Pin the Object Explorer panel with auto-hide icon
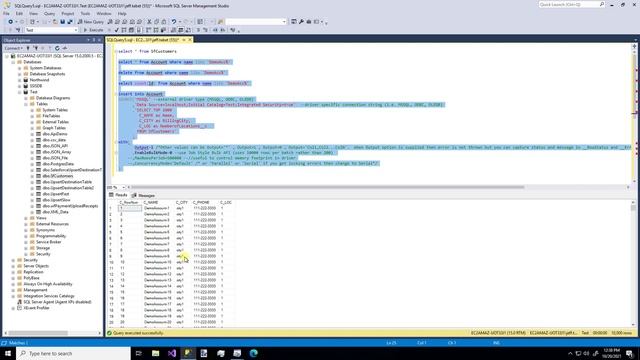The image size is (640, 360). pos(94,40)
